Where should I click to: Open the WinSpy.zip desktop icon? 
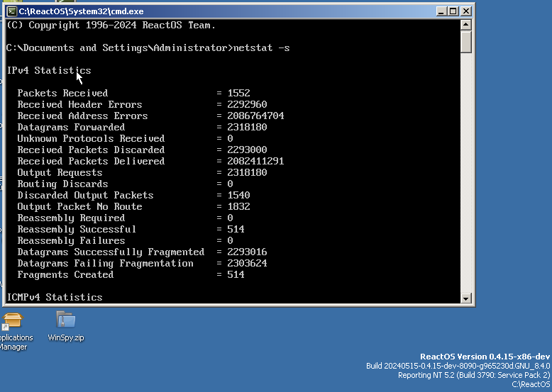[66, 325]
